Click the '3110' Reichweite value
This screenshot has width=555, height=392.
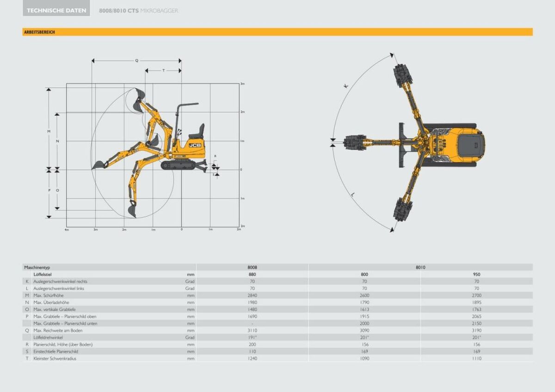tap(252, 331)
